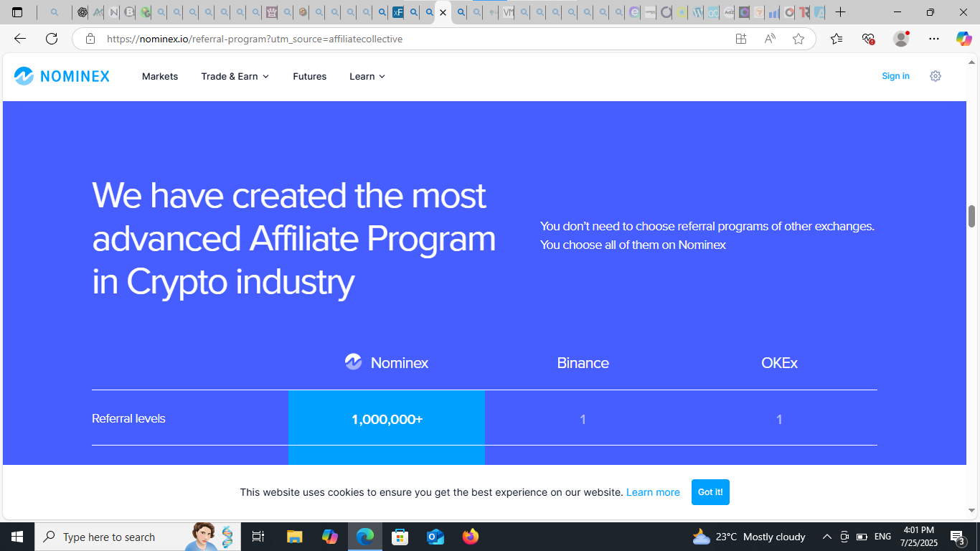980x551 pixels.
Task: Open File Explorer from the taskbar
Action: coord(295,537)
